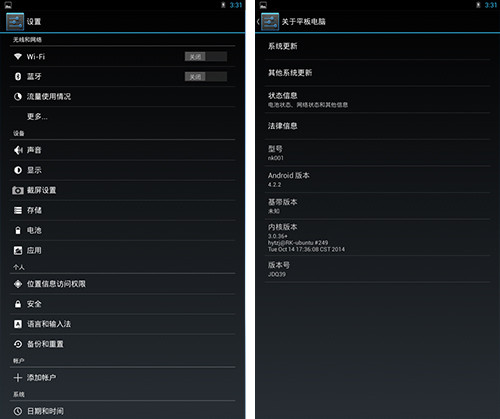Image resolution: width=500 pixels, height=419 pixels.
Task: Tap the Android 版本 4.2.2 entry
Action: [x=377, y=179]
